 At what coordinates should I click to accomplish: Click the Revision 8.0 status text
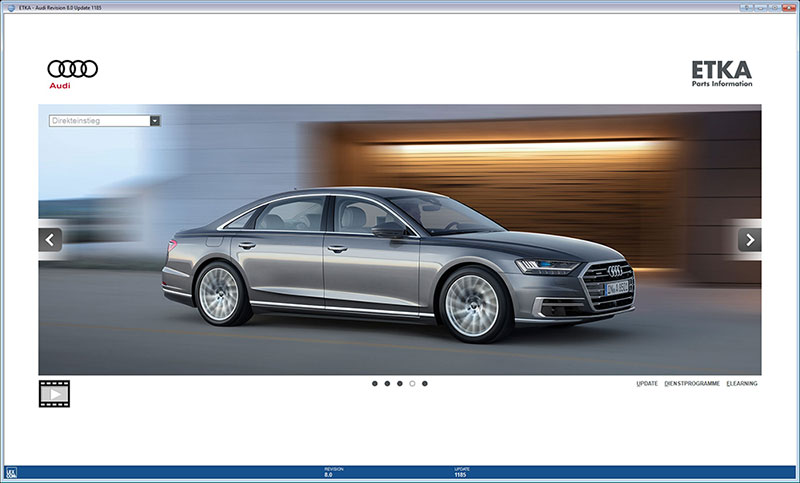point(334,472)
